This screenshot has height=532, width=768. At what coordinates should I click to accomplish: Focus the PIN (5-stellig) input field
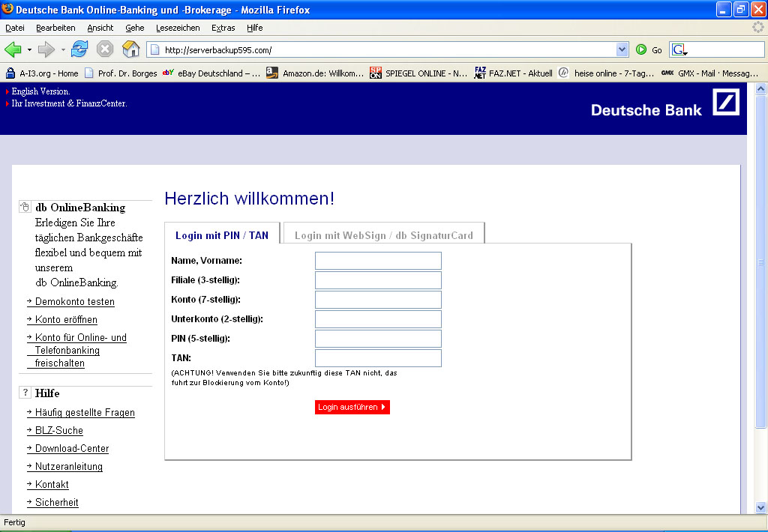(x=378, y=339)
